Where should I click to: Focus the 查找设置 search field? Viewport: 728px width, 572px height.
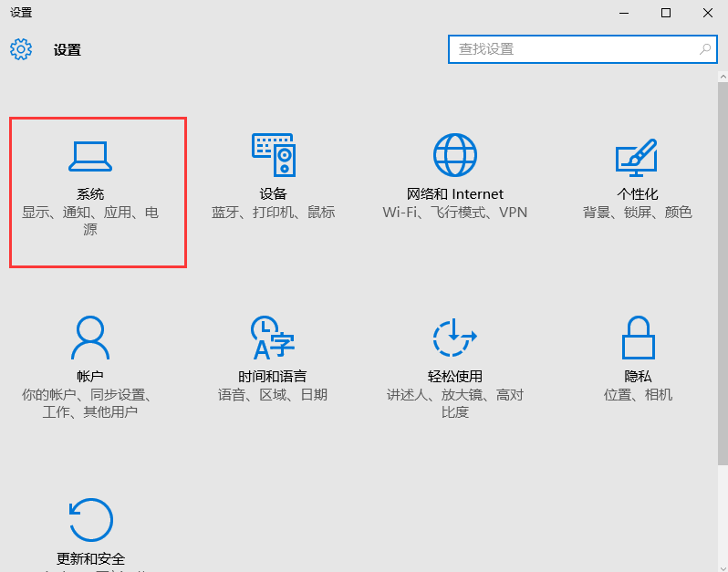(575, 49)
